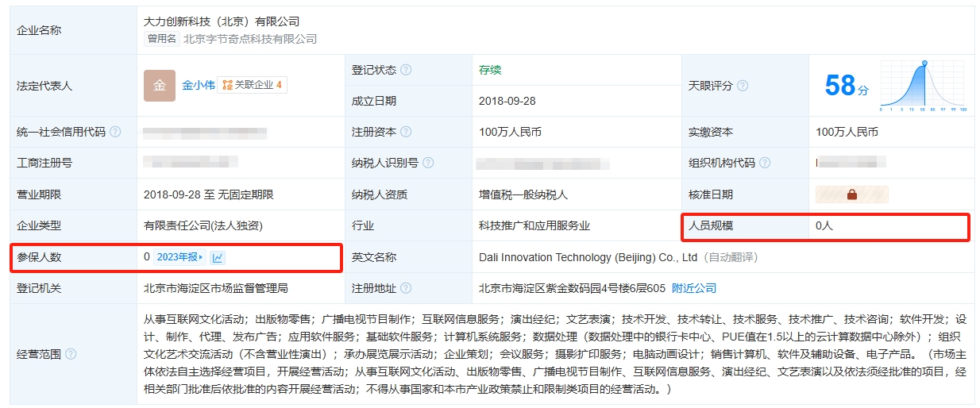This screenshot has width=980, height=408.
Task: Click 北京市海淀区市场监督管理局 registration authority value
Action: (x=216, y=288)
